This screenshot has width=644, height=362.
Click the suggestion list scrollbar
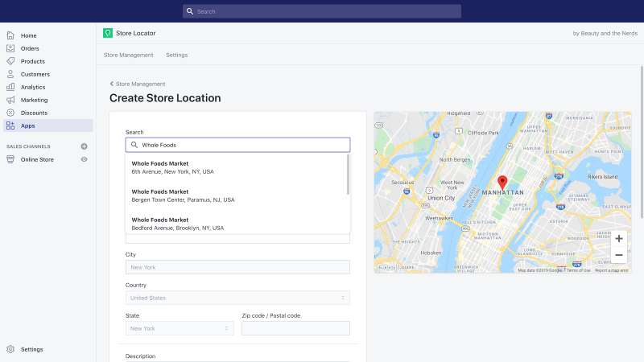click(x=349, y=175)
